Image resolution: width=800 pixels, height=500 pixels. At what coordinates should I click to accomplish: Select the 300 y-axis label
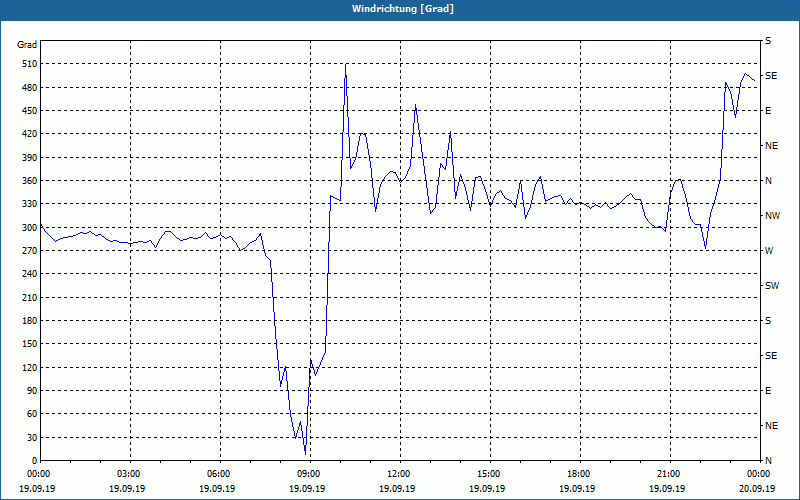(30, 228)
